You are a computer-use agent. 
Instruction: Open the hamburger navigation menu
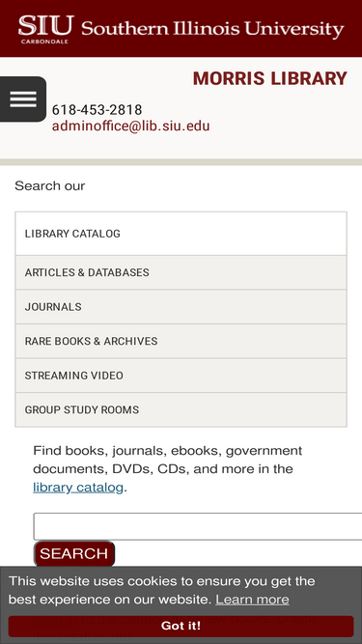23,99
